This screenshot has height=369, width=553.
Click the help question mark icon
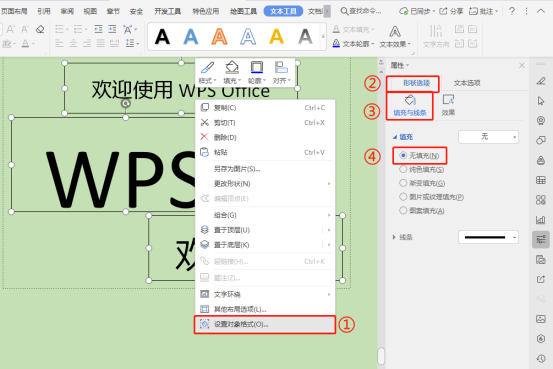click(x=512, y=11)
